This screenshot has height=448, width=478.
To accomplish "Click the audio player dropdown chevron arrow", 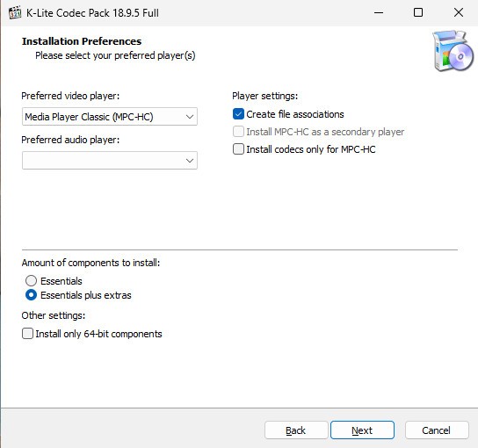I will coord(190,161).
